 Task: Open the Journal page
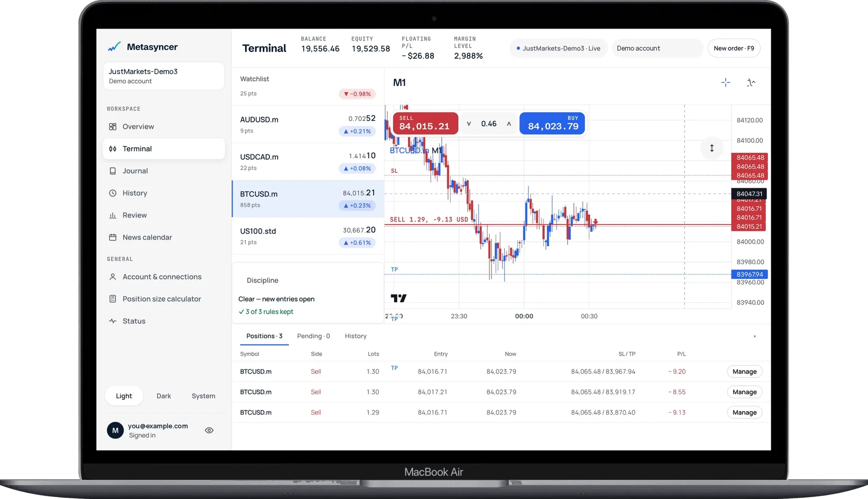(x=163, y=171)
